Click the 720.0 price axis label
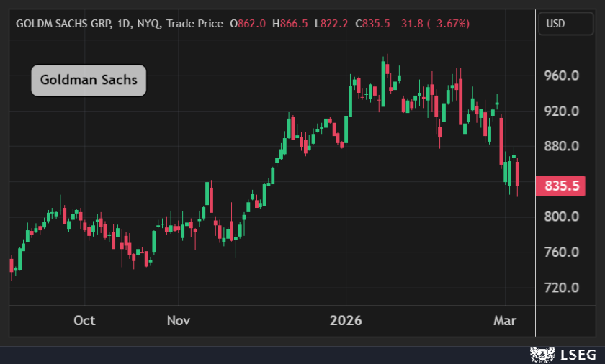605x364 pixels. (x=562, y=288)
